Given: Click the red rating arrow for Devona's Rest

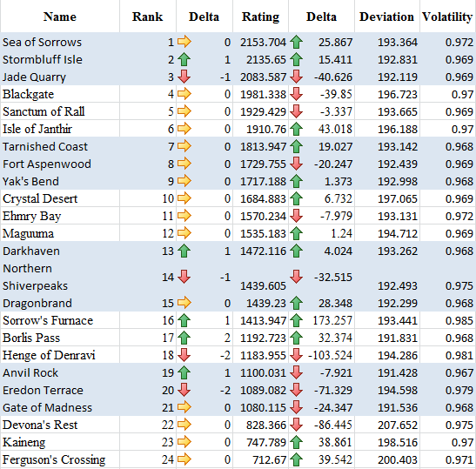Looking at the screenshot, I should point(296,425).
